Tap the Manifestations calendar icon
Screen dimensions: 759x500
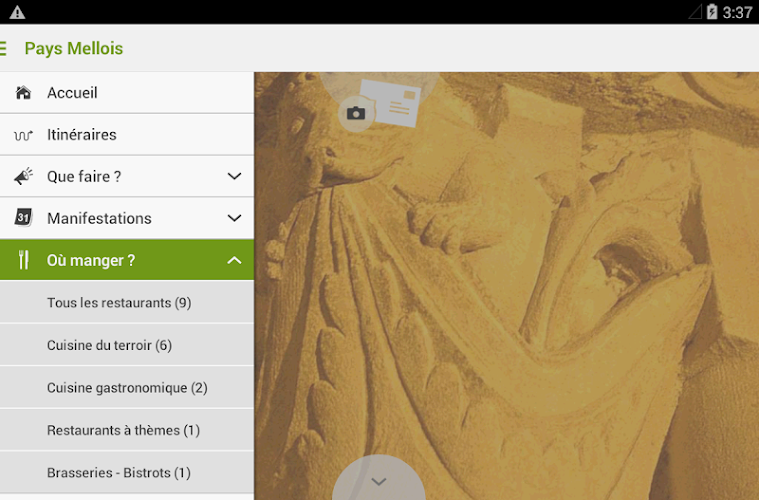[x=23, y=218]
